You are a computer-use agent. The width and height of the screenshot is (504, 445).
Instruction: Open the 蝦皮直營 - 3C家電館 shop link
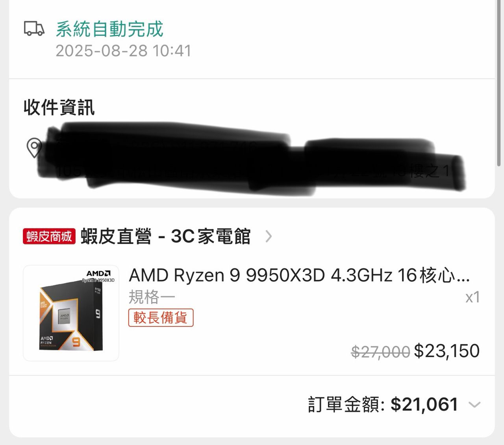[165, 236]
